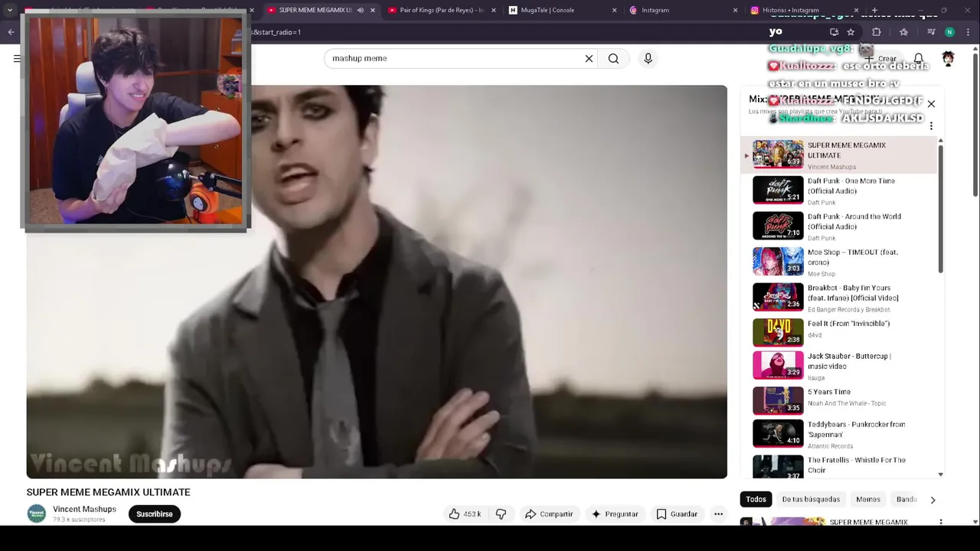This screenshot has width=980, height=551.
Task: Click the Crear button
Action: coord(880,59)
